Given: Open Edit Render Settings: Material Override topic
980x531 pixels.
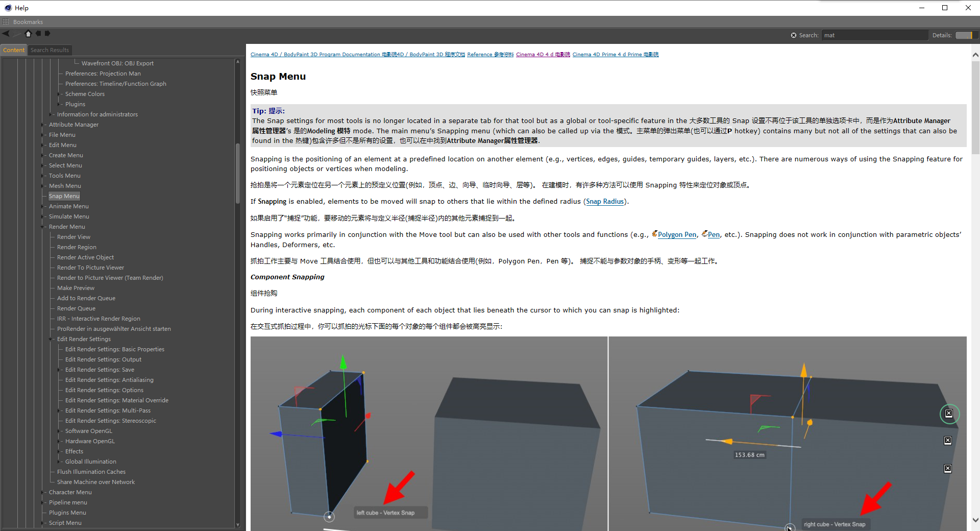Looking at the screenshot, I should [x=117, y=400].
